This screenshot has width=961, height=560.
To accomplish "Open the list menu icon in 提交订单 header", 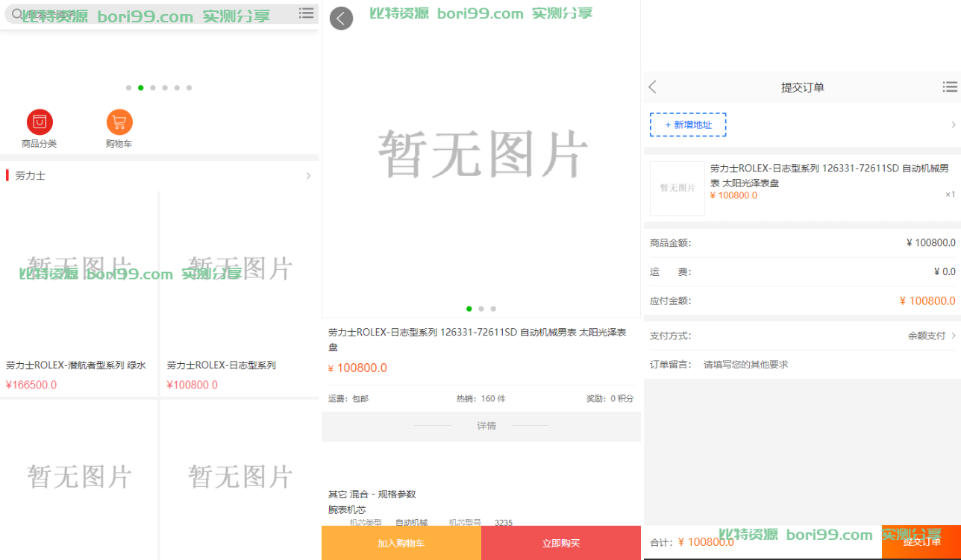I will tap(950, 87).
